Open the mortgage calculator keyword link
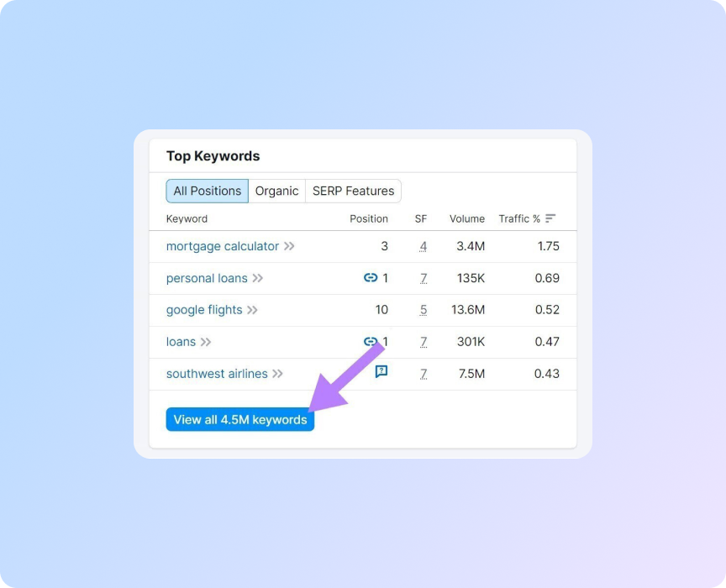This screenshot has width=726, height=588. [222, 246]
